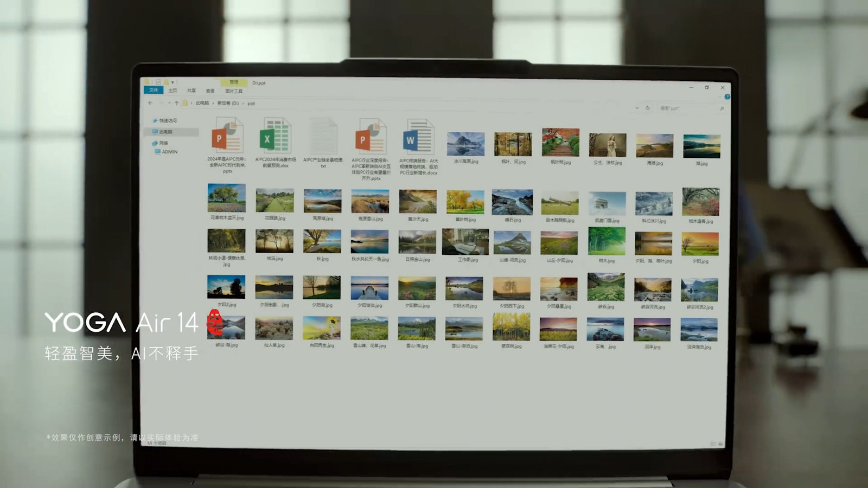
Task: Go up one folder level arrow
Action: click(x=176, y=102)
